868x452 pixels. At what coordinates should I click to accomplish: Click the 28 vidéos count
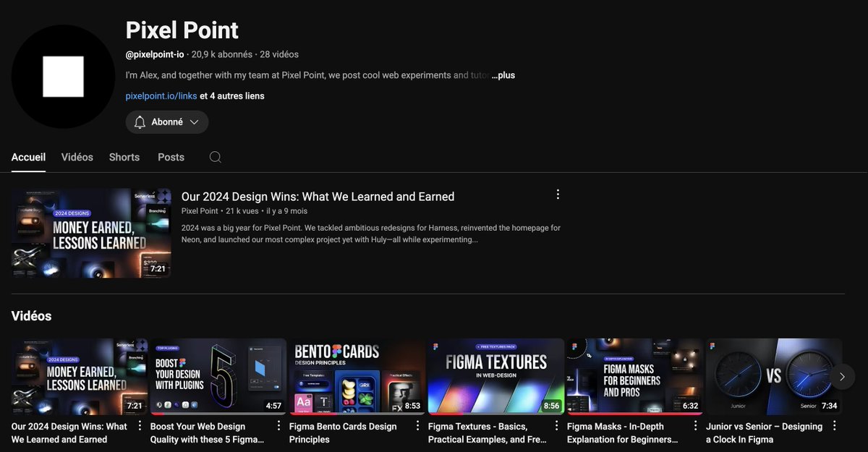pos(279,54)
